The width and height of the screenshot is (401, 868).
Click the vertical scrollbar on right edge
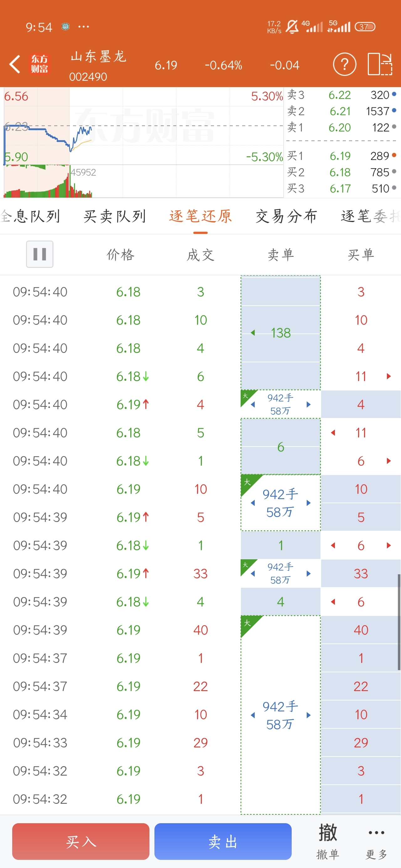(399, 623)
